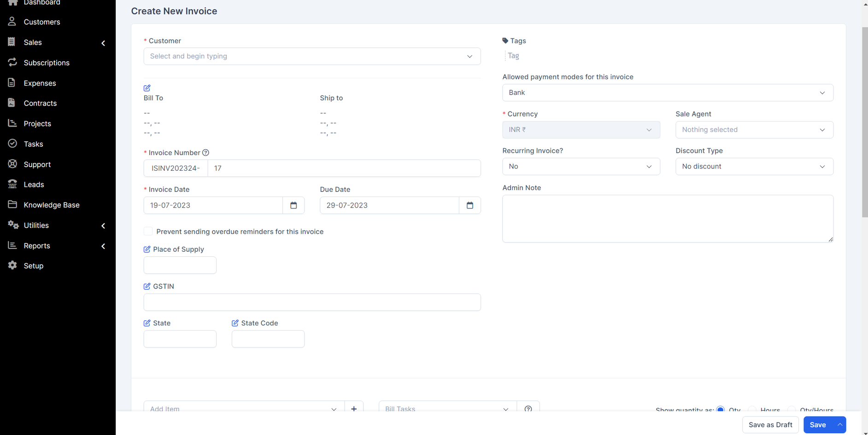
Task: Click the State Code edit icon
Action: pos(235,323)
